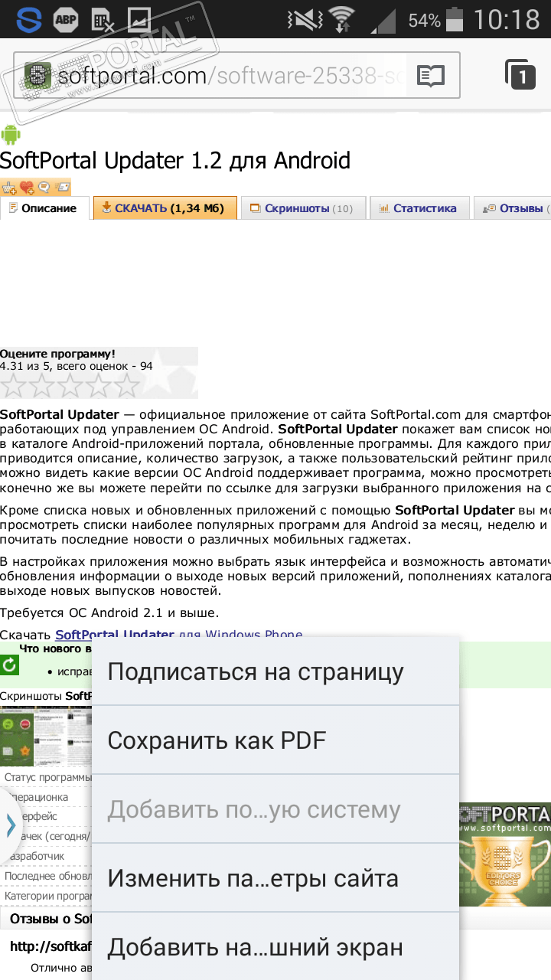
Task: Tap the Editors Choice award image
Action: [x=505, y=854]
